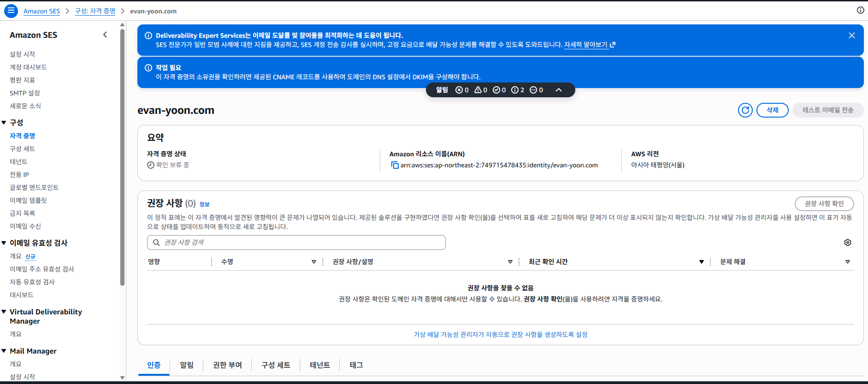Open 평판 지표 in sidebar
The height and width of the screenshot is (384, 868).
(23, 80)
